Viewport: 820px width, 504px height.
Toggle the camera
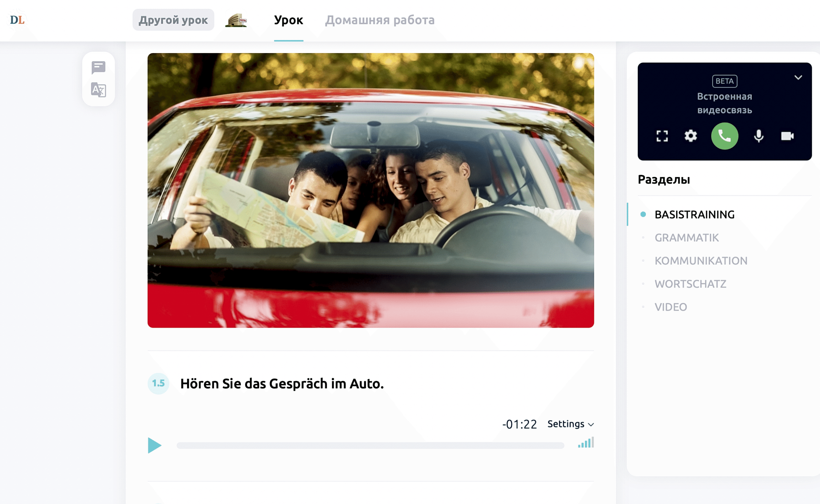click(x=787, y=136)
